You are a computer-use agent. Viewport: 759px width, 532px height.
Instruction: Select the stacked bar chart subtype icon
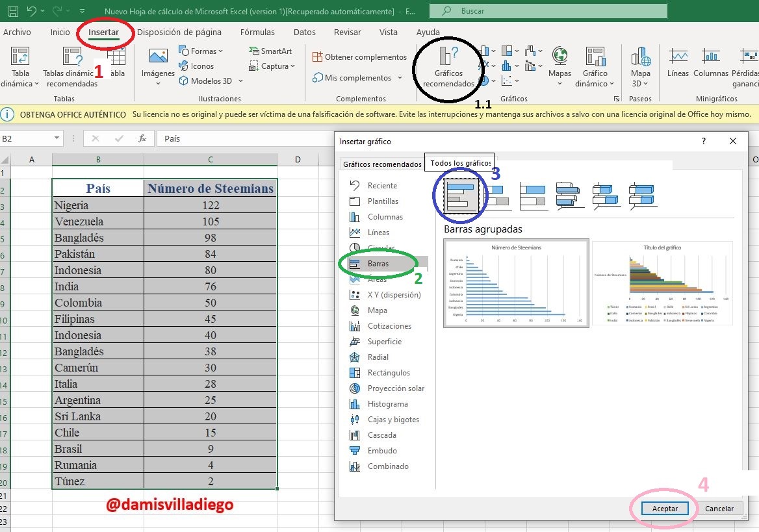498,196
